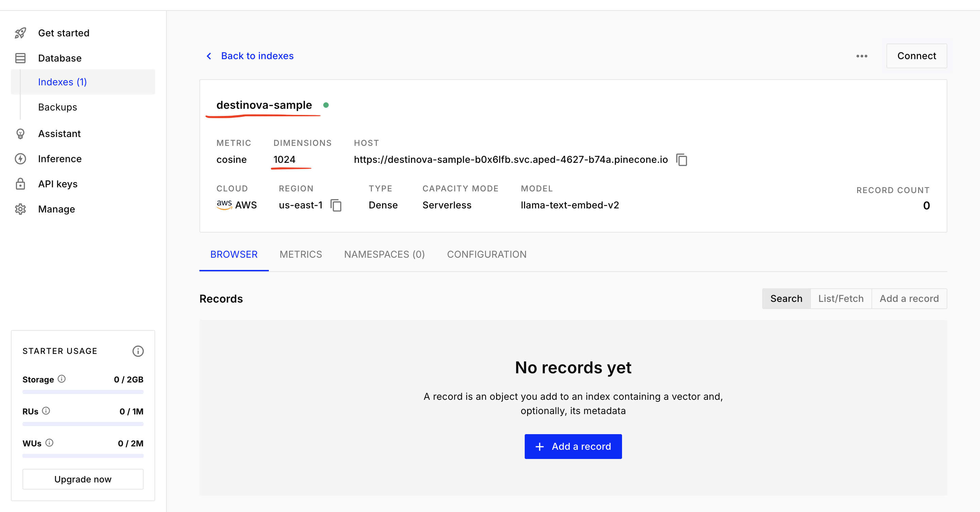The image size is (980, 512).
Task: Click the dimensions value 1024
Action: (x=284, y=160)
